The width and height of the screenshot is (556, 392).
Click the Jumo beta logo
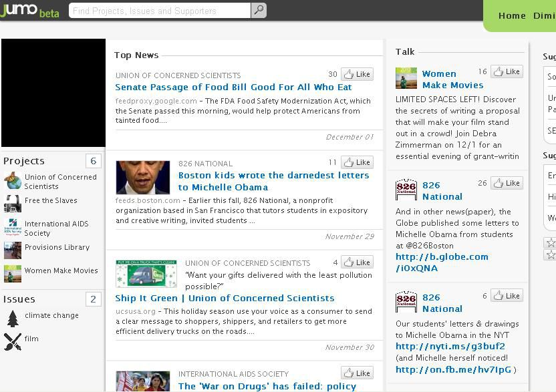point(29,10)
